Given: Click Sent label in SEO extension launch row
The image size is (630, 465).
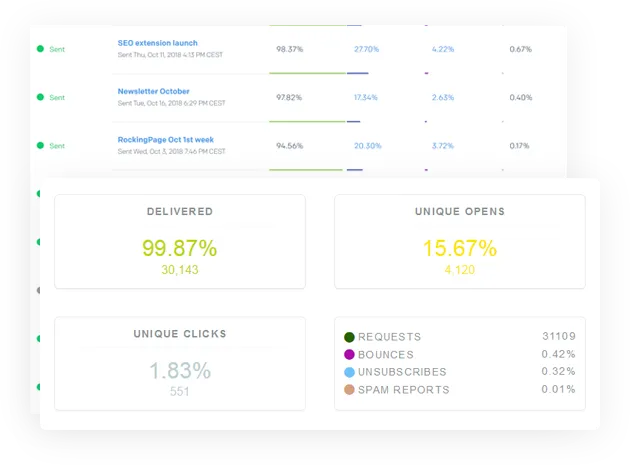Looking at the screenshot, I should pyautogui.click(x=57, y=49).
